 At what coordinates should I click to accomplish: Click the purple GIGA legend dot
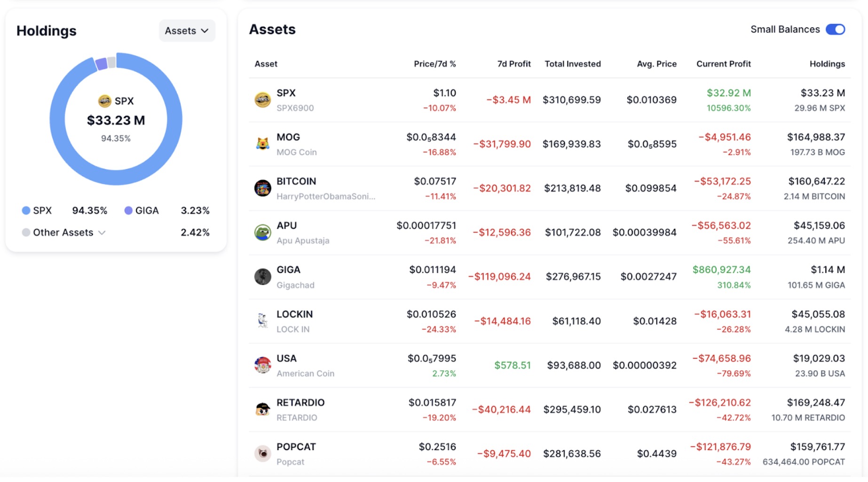tap(127, 210)
